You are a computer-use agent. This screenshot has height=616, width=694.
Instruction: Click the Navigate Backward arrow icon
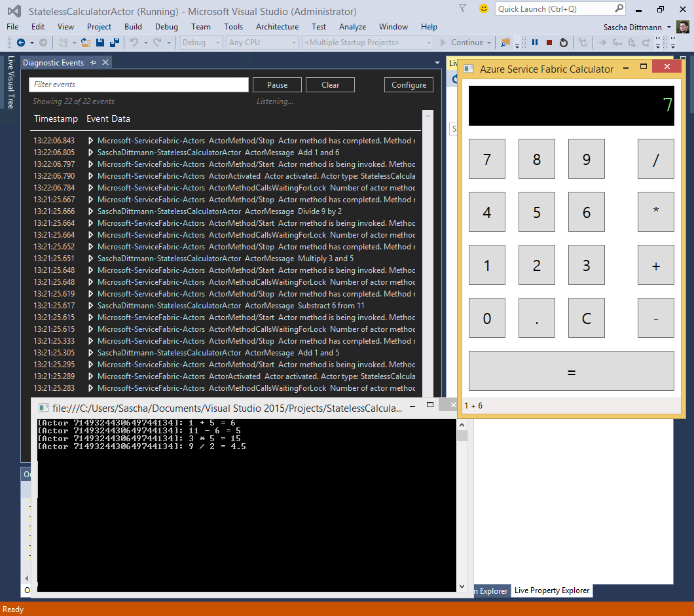click(20, 43)
